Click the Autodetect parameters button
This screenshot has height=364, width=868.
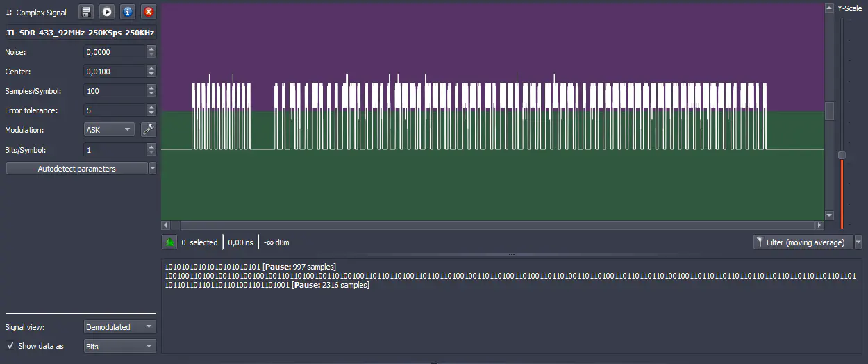[76, 169]
